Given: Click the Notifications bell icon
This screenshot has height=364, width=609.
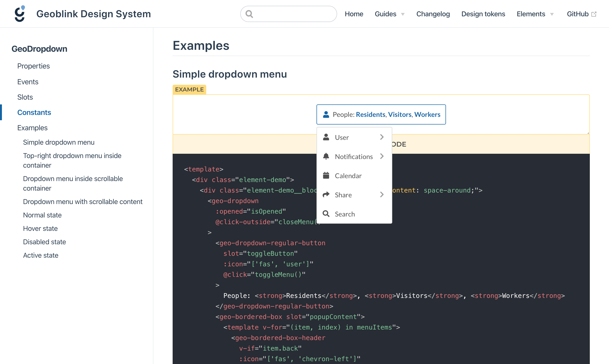Looking at the screenshot, I should coord(326,156).
